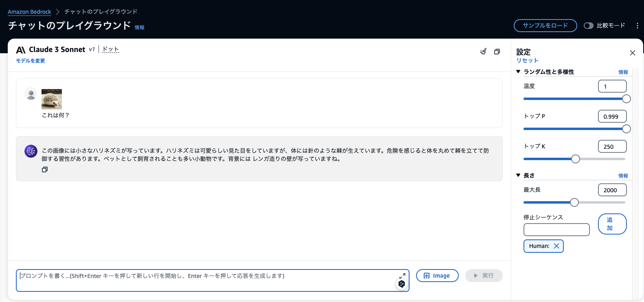Click the settings panel vertical scrollbar
The width and height of the screenshot is (644, 302).
click(635, 183)
